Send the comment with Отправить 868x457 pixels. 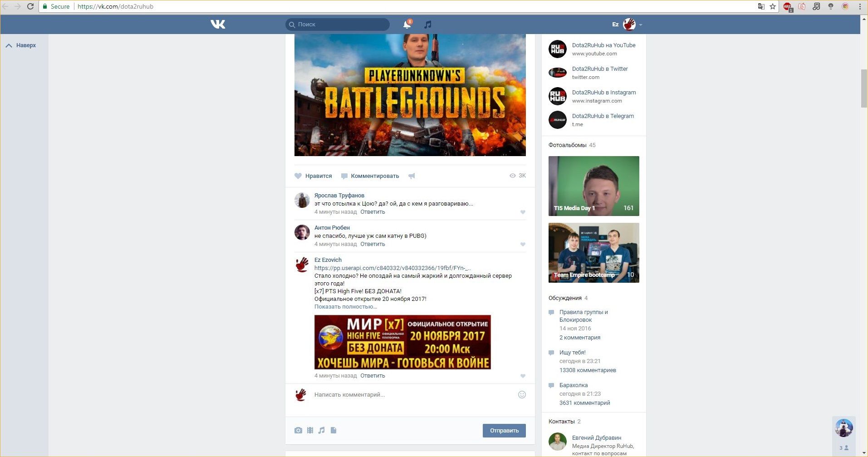pos(504,431)
